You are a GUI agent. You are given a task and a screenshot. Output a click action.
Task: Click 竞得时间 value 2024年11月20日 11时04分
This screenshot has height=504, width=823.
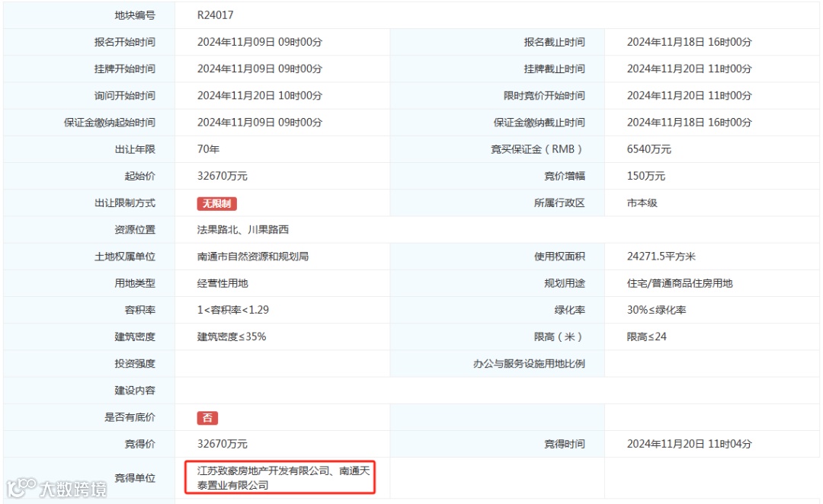coord(689,444)
